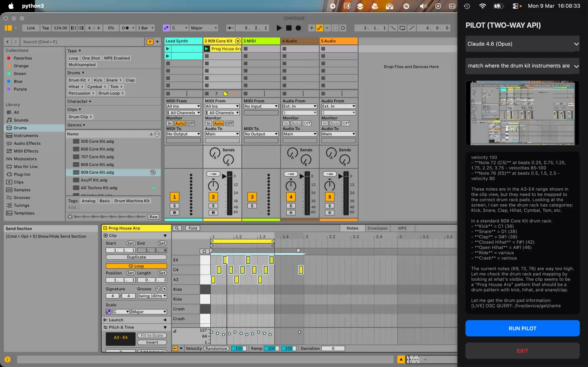Set Lead Synth monitor to In
The height and width of the screenshot is (367, 588).
pyautogui.click(x=170, y=123)
